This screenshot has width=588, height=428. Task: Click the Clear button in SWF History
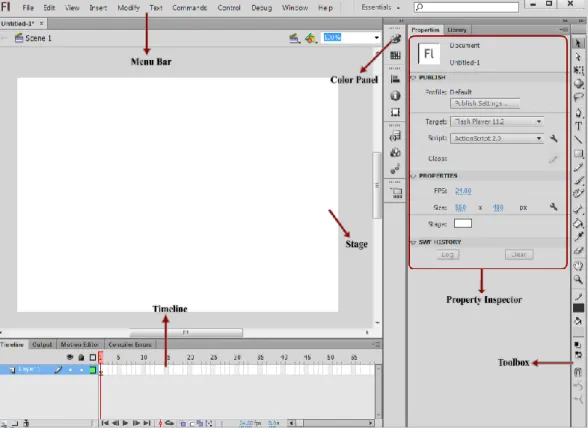519,255
